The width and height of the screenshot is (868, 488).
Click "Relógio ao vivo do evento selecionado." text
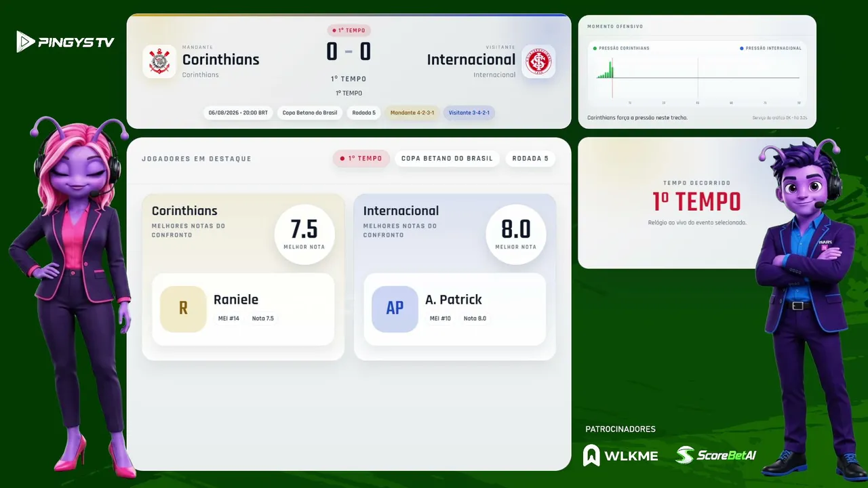point(697,222)
